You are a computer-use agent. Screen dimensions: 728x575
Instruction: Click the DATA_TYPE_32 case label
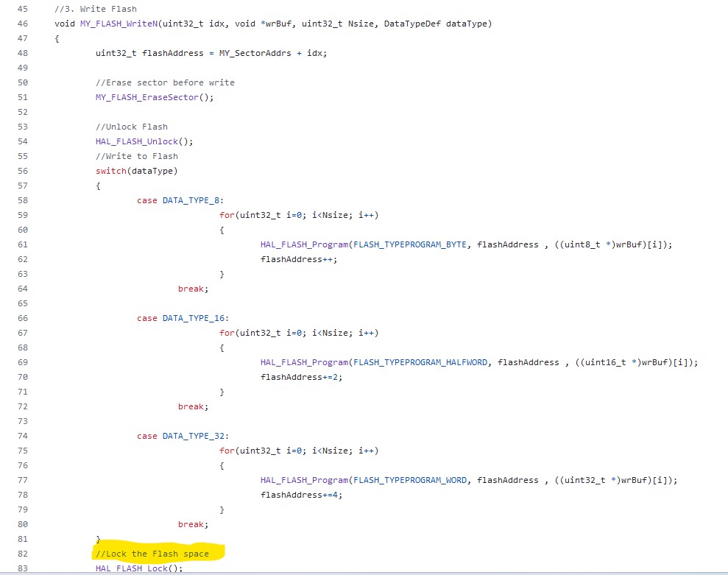tap(194, 436)
